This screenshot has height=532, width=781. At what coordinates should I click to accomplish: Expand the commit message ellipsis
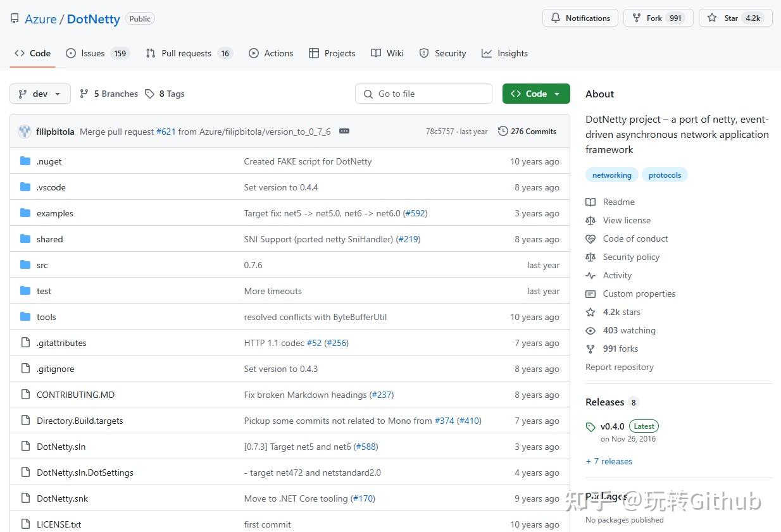click(344, 132)
